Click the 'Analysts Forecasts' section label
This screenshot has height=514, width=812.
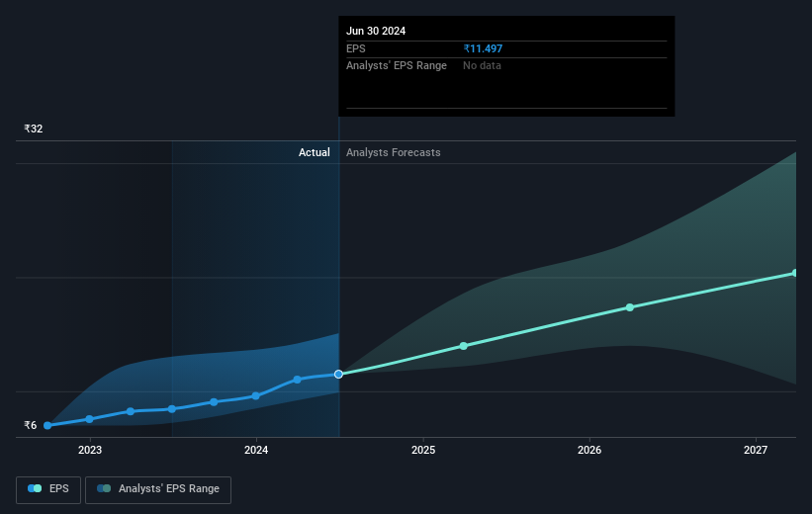[394, 152]
